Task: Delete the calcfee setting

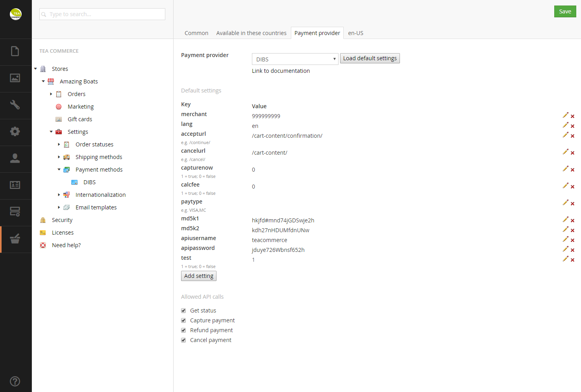Action: click(573, 187)
